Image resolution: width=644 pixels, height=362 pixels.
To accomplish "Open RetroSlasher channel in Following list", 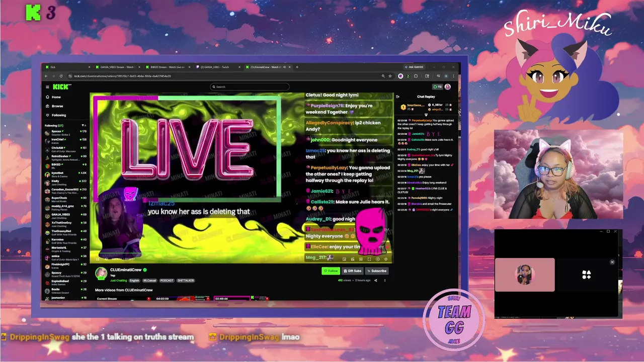I will 65,157.
